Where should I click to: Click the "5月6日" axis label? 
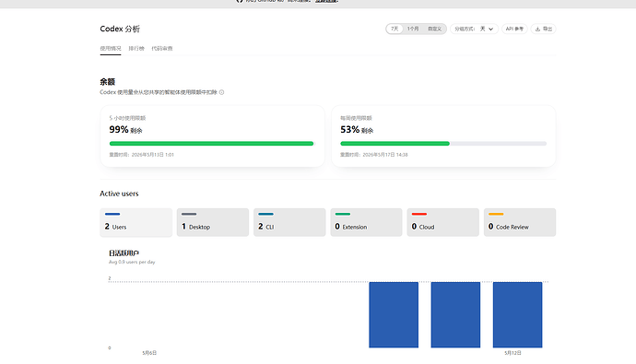coord(149,353)
